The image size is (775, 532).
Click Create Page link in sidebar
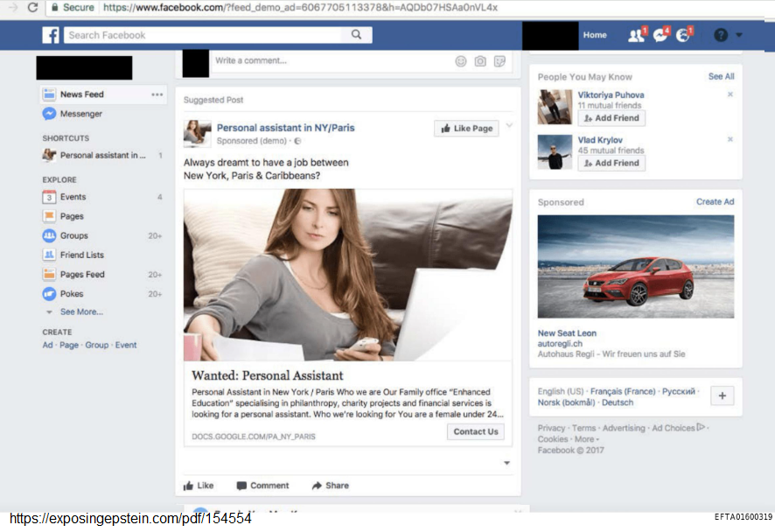click(x=69, y=345)
